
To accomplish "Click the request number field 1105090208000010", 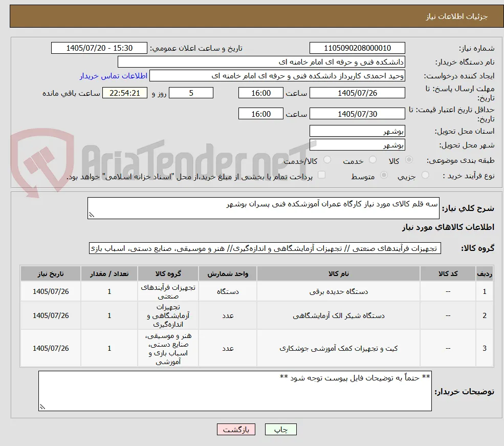I will (x=357, y=48).
